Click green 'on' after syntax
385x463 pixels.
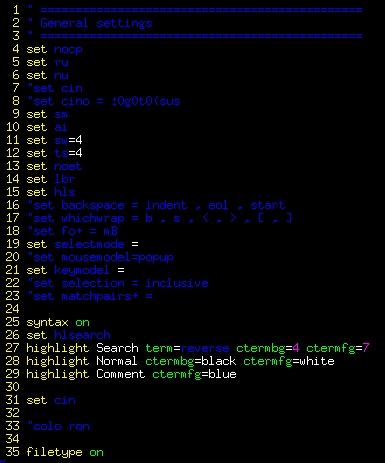pos(82,323)
